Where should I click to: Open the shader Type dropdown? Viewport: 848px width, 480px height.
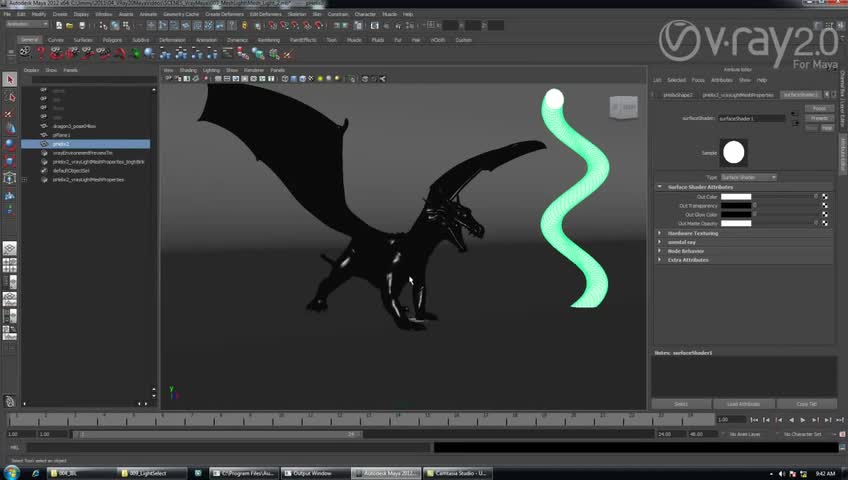748,177
